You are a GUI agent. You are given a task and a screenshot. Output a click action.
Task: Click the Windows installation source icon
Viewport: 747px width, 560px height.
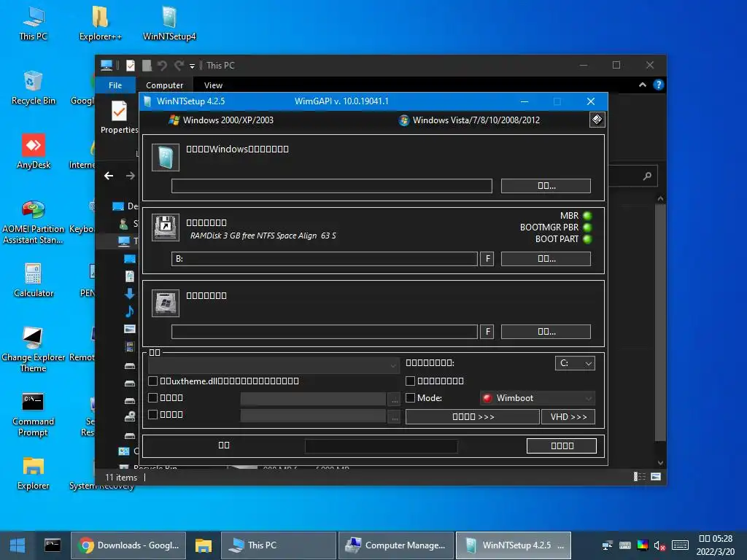coord(166,157)
